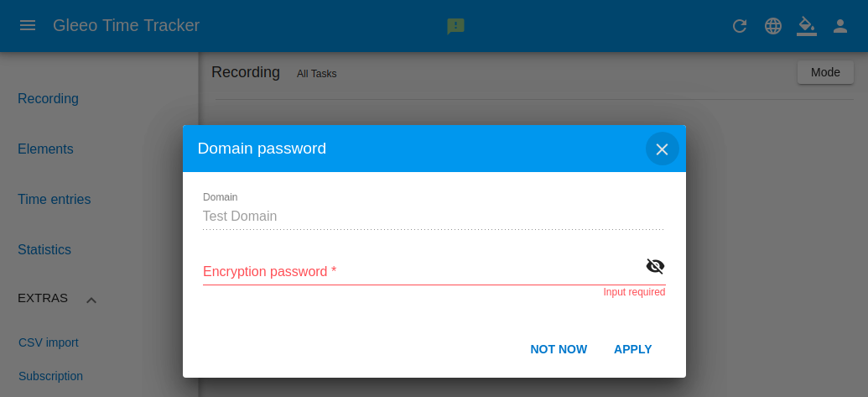Go to Recording in the sidebar
This screenshot has width=868, height=397.
click(x=48, y=98)
